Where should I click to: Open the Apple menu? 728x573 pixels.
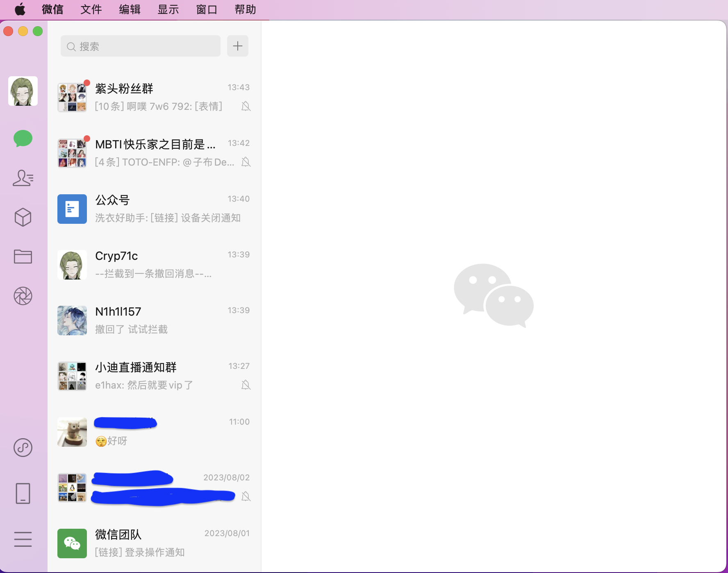20,9
